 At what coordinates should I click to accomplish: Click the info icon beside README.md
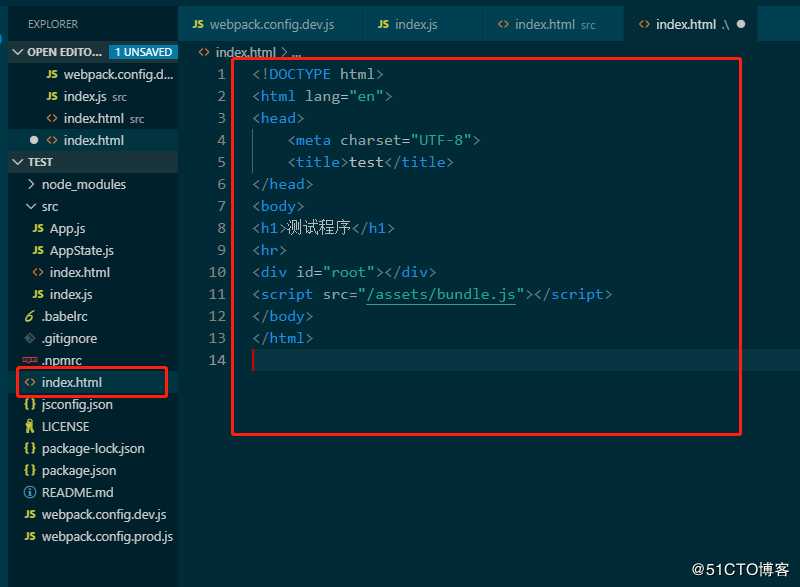[x=30, y=492]
